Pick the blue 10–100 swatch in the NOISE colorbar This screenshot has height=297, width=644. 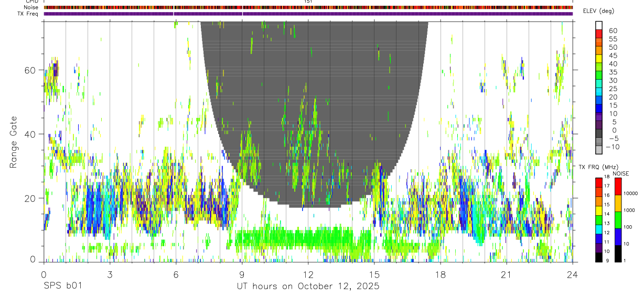click(x=618, y=236)
